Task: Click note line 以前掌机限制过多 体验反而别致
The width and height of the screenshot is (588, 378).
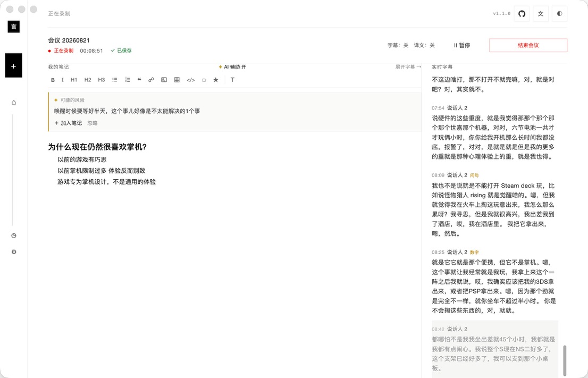Action: pyautogui.click(x=101, y=171)
